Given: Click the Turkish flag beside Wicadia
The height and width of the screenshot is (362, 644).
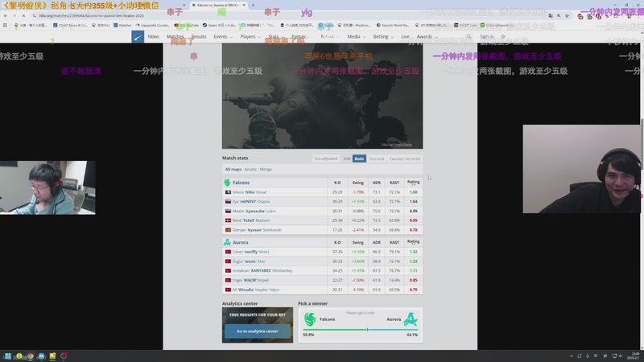Looking at the screenshot, I should tap(228, 290).
